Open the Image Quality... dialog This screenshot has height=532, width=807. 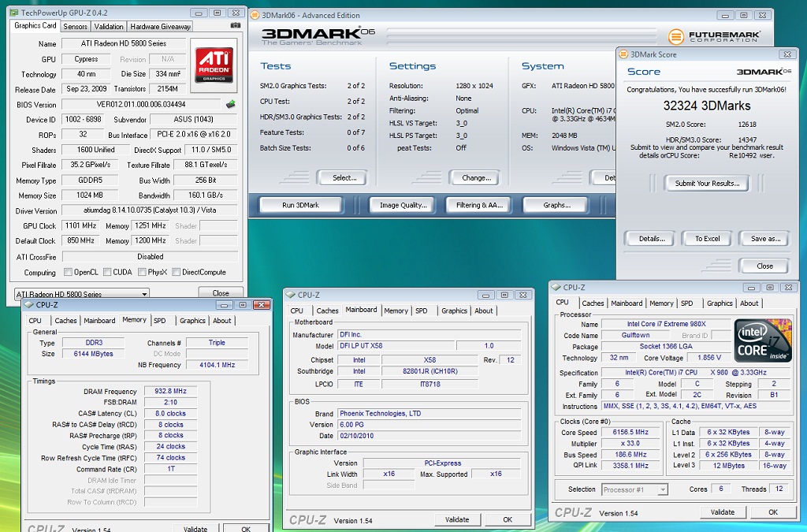pyautogui.click(x=403, y=205)
